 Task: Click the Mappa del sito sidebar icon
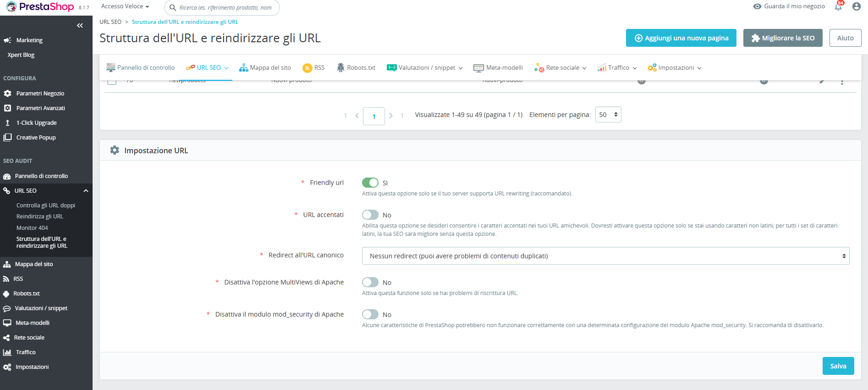tap(7, 264)
